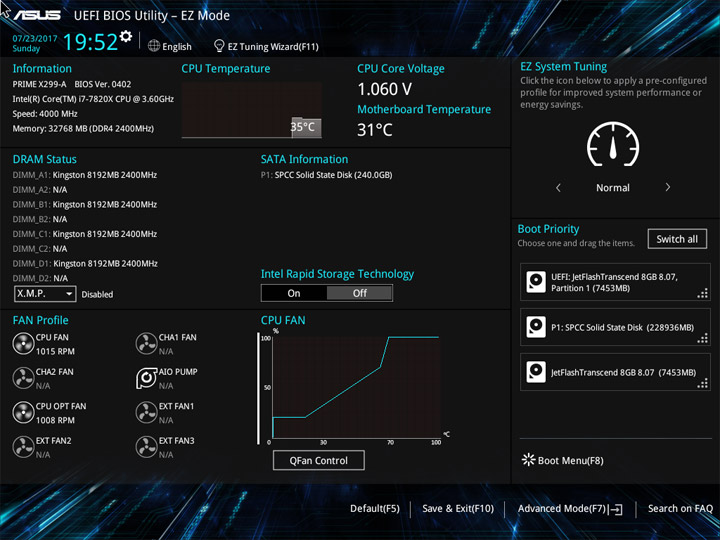Open the time settings gear icon
Viewport: 720px width, 540px height.
point(125,36)
